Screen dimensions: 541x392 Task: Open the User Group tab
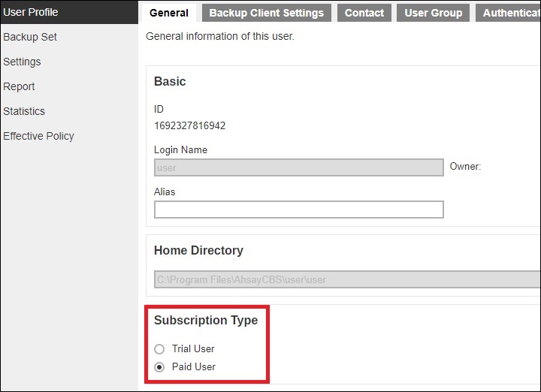[x=433, y=13]
